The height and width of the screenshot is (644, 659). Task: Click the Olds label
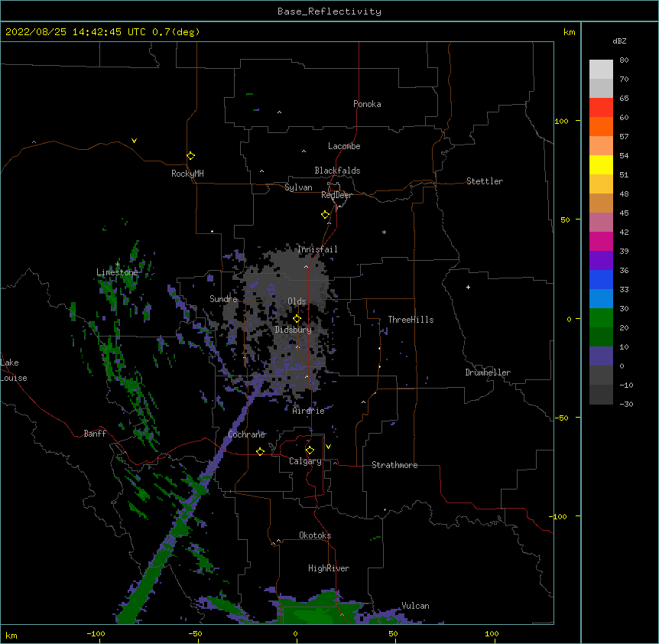point(297,301)
